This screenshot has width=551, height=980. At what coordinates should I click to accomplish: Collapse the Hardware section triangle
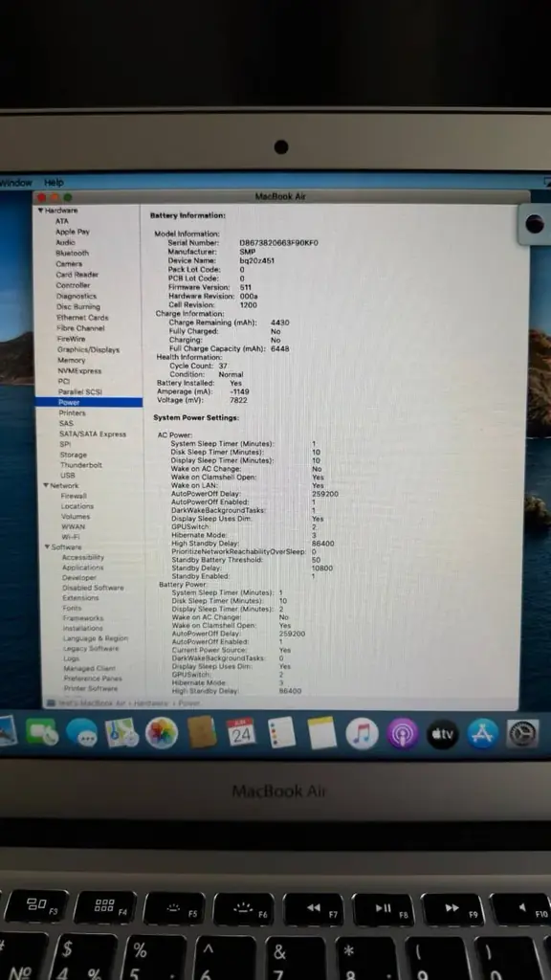coord(40,211)
